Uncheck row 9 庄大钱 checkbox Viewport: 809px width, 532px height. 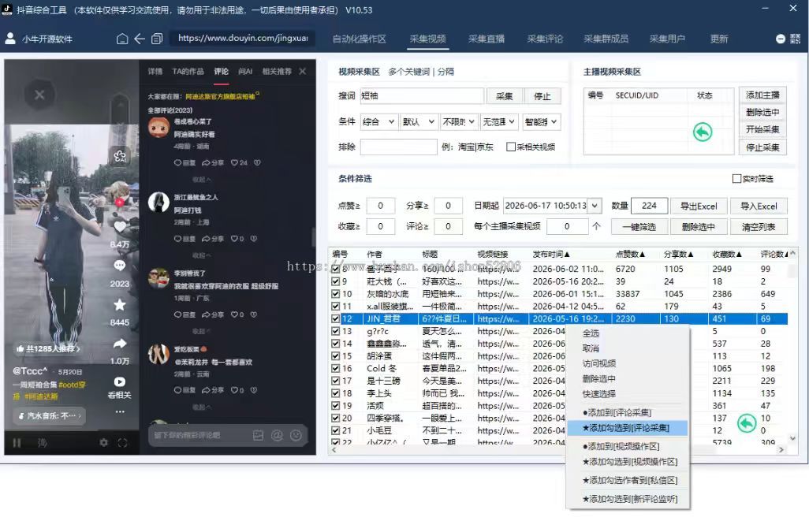coord(335,281)
